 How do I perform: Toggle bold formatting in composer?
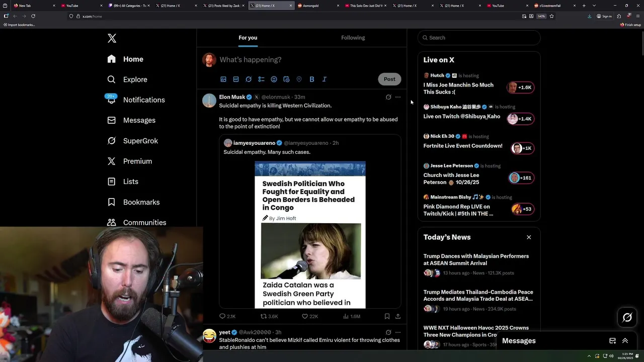coord(311,79)
